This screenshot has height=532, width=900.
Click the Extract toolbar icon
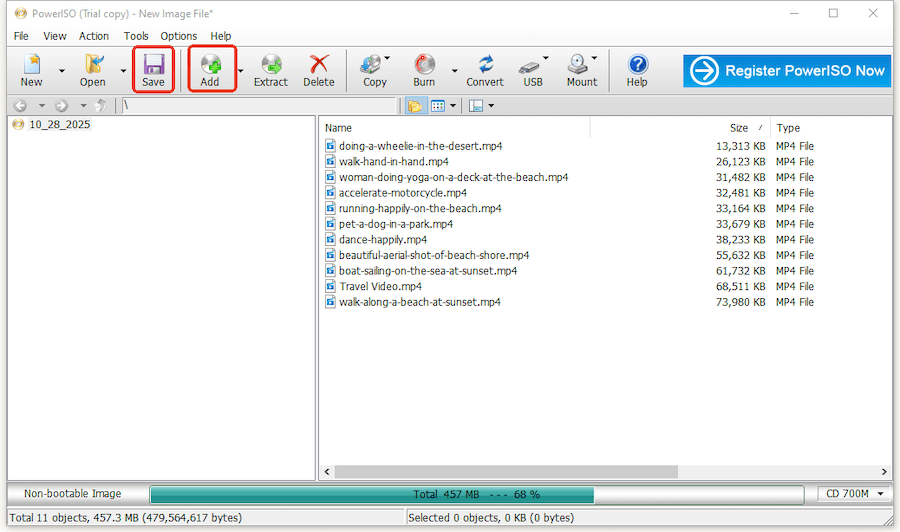[x=271, y=64]
